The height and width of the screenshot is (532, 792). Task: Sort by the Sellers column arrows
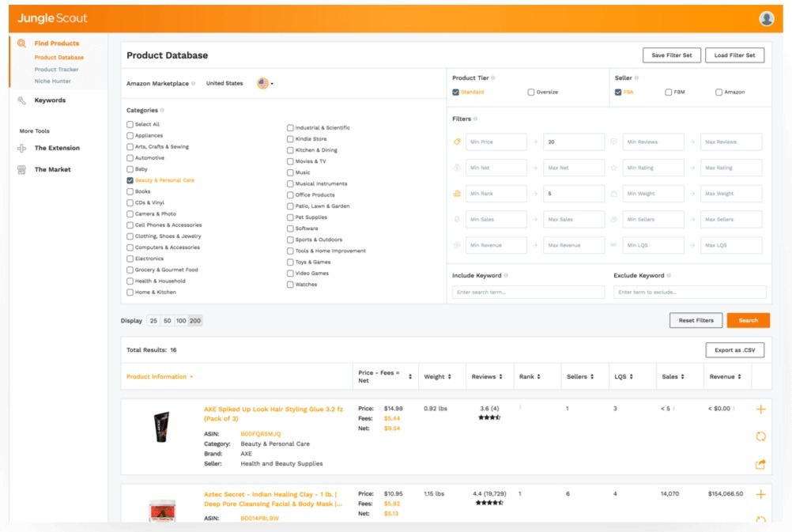click(x=592, y=377)
